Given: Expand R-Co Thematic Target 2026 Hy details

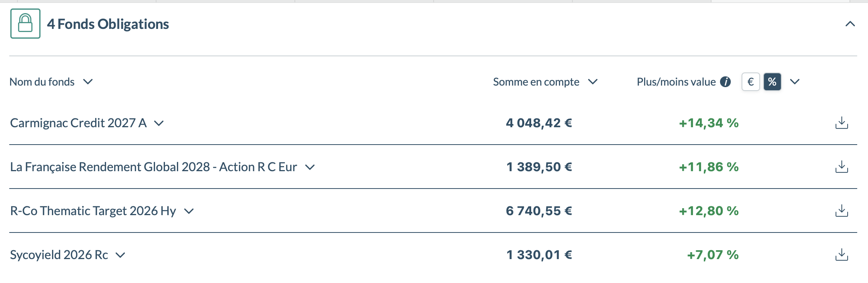Looking at the screenshot, I should (x=189, y=211).
